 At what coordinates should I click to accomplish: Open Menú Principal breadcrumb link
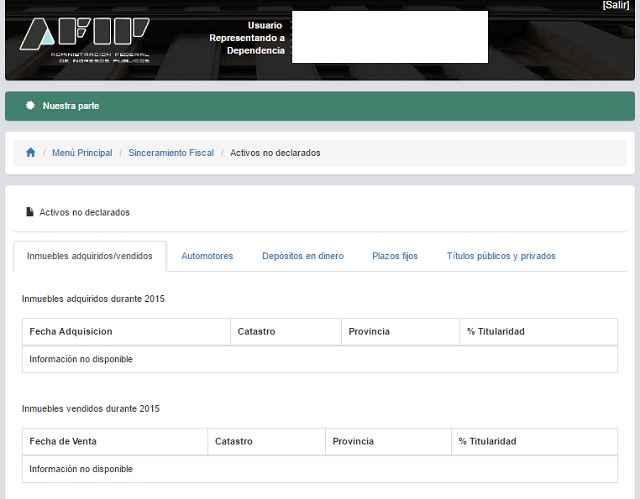point(82,153)
